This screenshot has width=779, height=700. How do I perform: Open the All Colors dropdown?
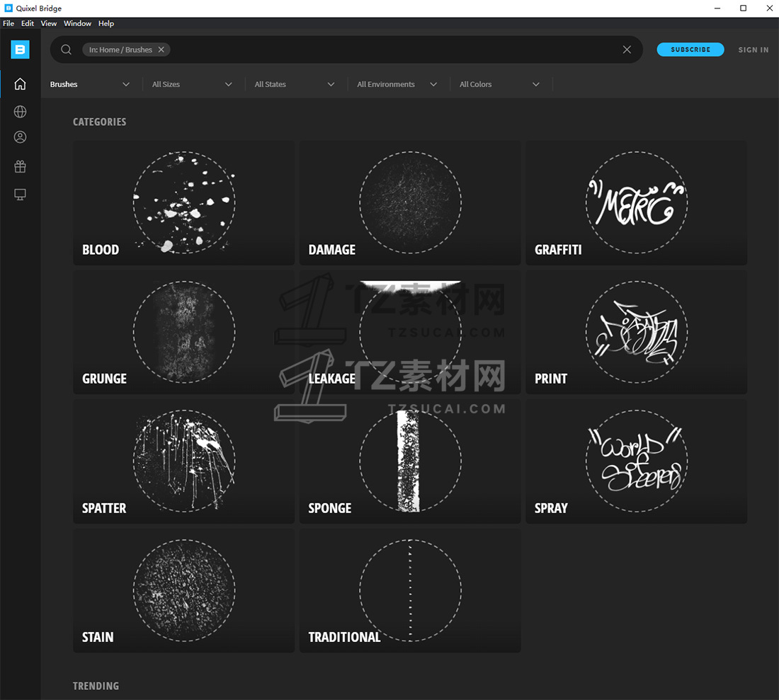(x=499, y=84)
